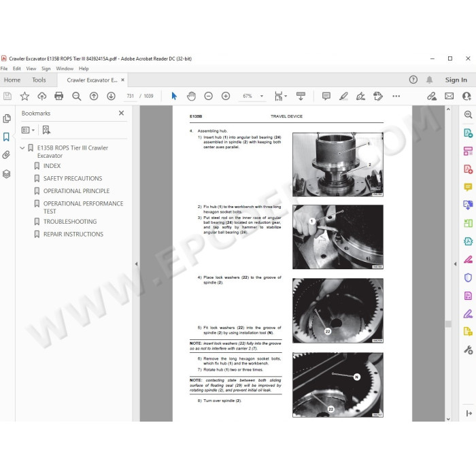Open the INDEX bookmark

pyautogui.click(x=52, y=166)
